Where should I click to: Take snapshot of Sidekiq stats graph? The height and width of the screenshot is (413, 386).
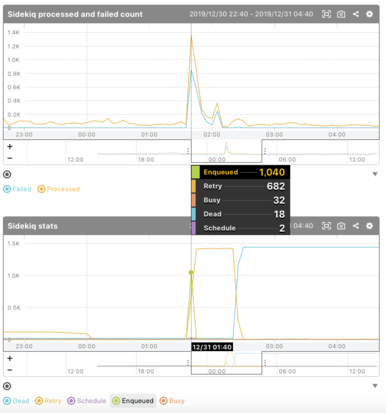pyautogui.click(x=341, y=226)
